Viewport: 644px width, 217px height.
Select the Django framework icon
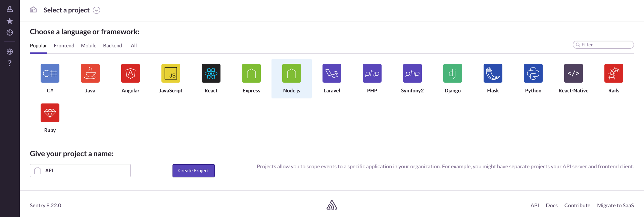453,73
